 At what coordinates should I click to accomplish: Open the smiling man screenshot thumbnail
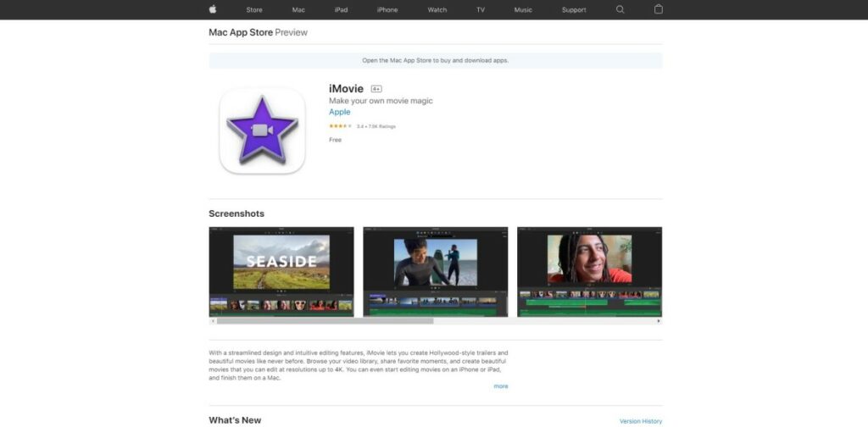(x=590, y=272)
